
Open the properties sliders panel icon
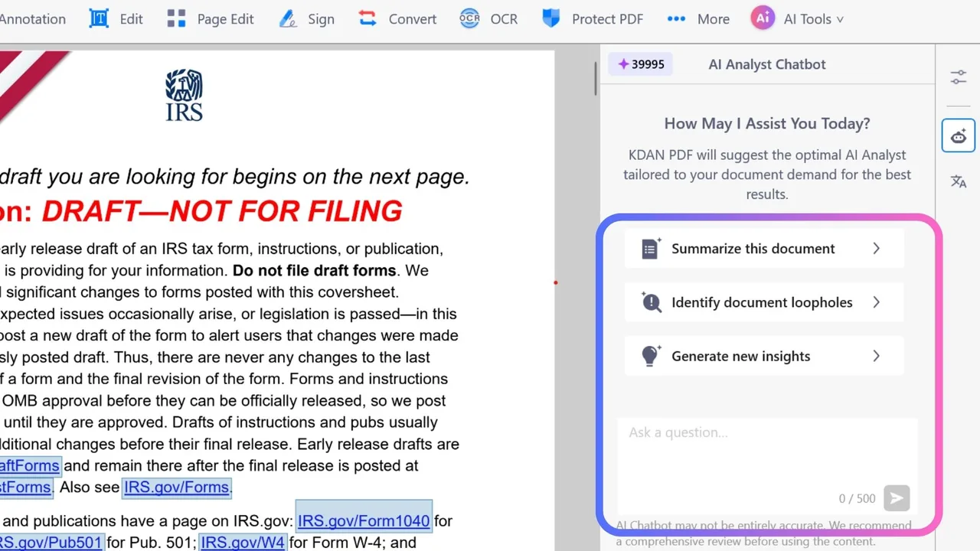[x=959, y=77]
